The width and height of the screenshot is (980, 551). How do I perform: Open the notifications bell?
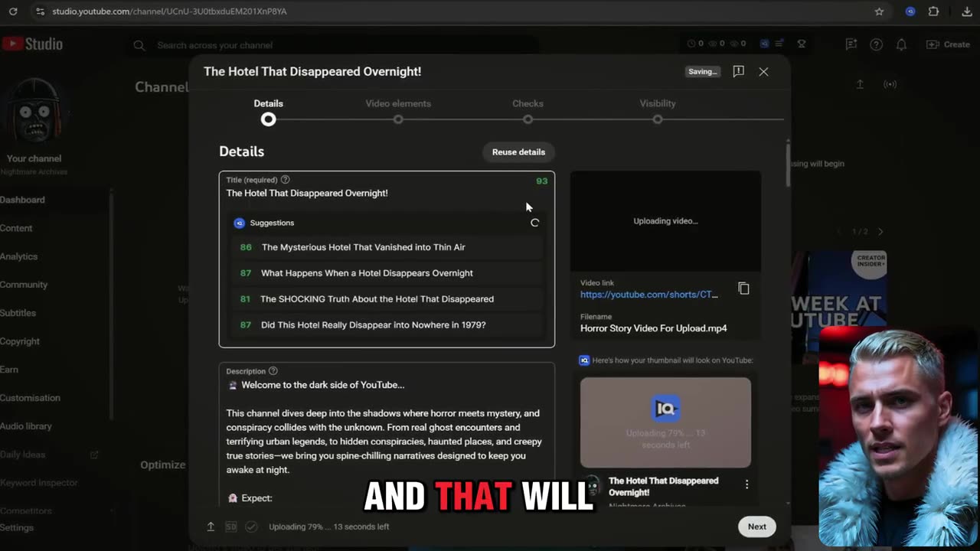click(x=901, y=44)
